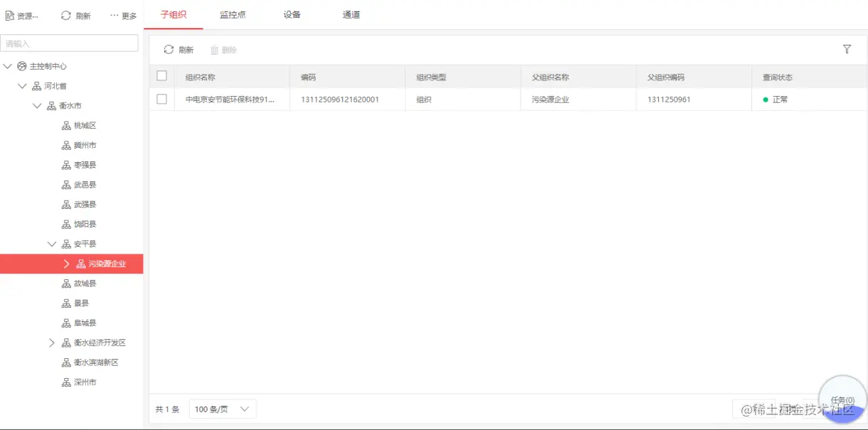The image size is (868, 430).
Task: Open the 资源 resource menu icon
Action: [x=10, y=15]
